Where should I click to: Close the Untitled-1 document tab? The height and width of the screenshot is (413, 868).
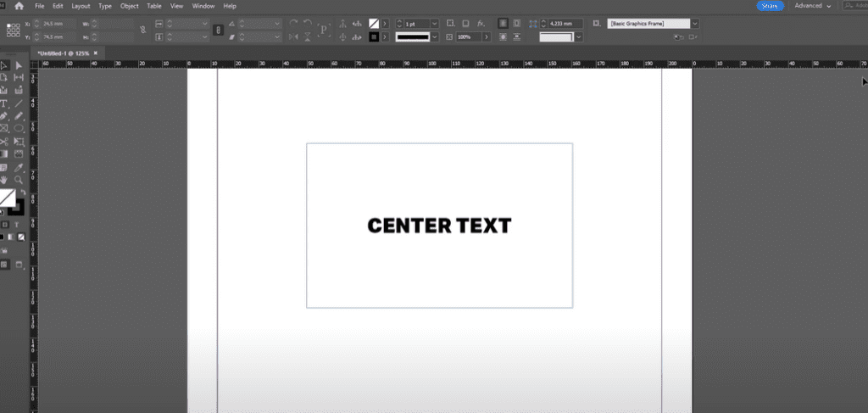(x=95, y=53)
